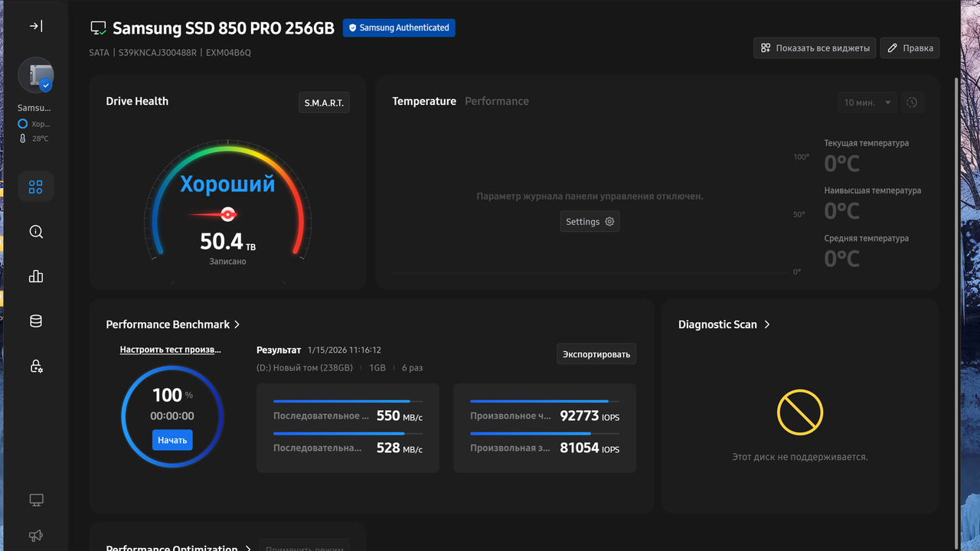Collapse the sidebar with the arrow icon
Image resolution: width=980 pixels, height=551 pixels.
[x=36, y=26]
